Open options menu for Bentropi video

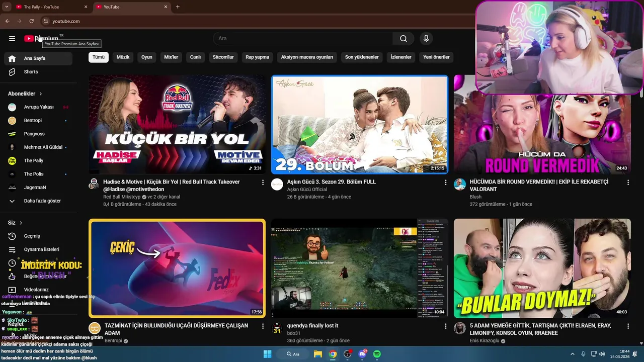pyautogui.click(x=263, y=326)
